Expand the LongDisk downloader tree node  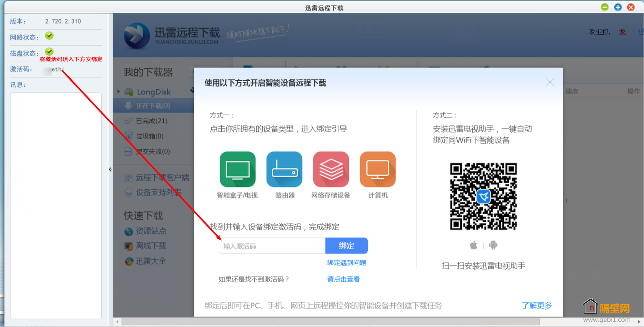119,92
